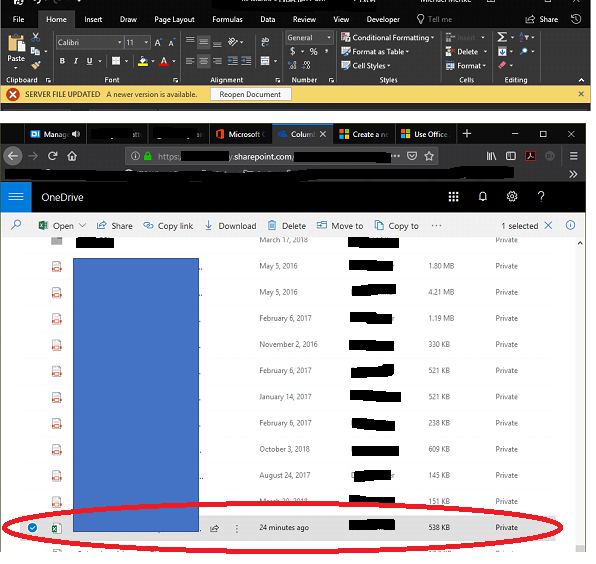Screen dimensions: 596x564
Task: Open the OneDrive details info pane icon
Action: click(570, 225)
